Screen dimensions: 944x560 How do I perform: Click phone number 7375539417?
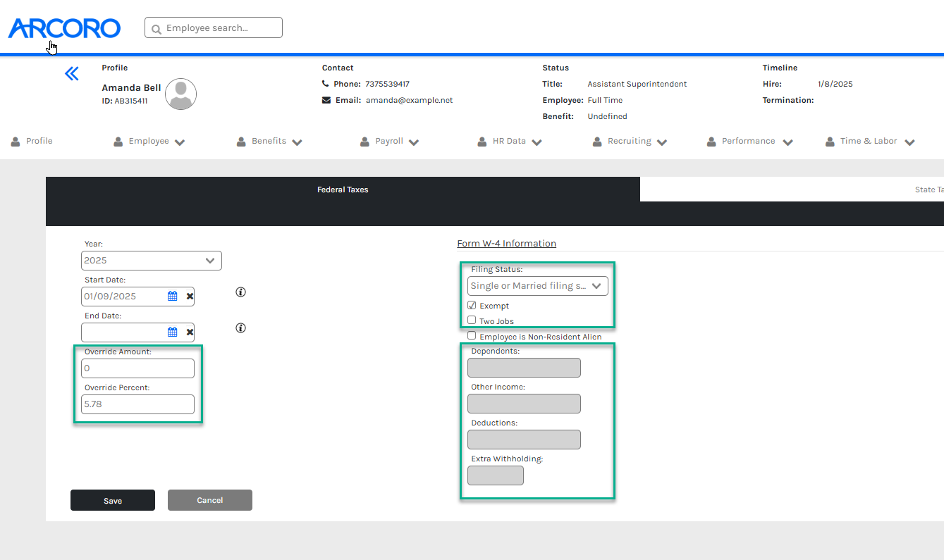point(388,84)
